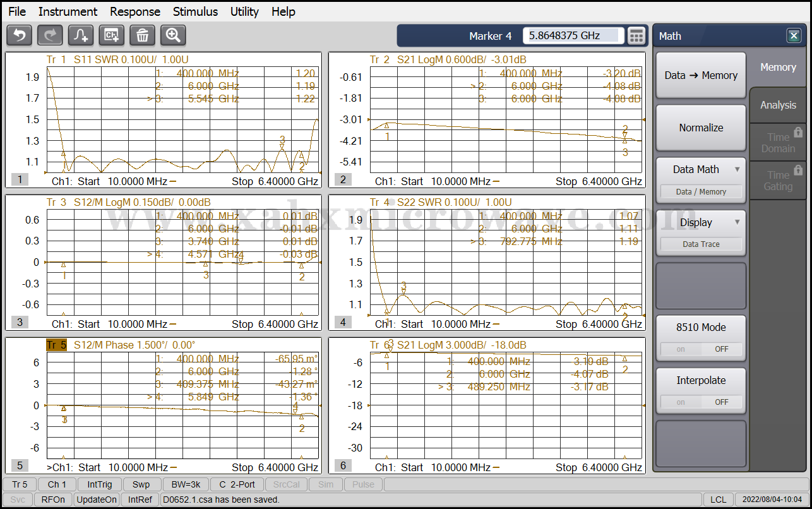
Task: Add a new channel with toolbar icon
Action: (112, 35)
